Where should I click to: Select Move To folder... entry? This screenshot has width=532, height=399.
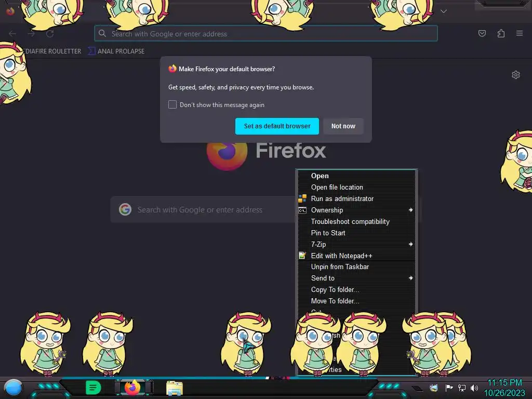356,301
